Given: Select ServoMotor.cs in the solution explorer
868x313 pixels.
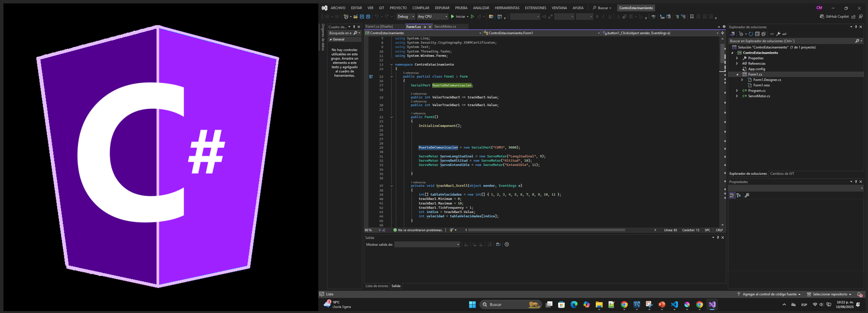Looking at the screenshot, I should 759,96.
